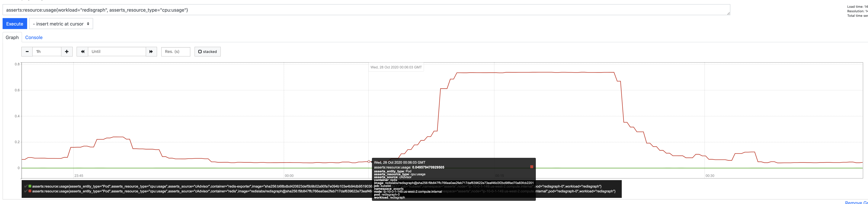Screen dimensions: 868x204
Task: Click the plus icon to grow the time range
Action: coord(67,51)
